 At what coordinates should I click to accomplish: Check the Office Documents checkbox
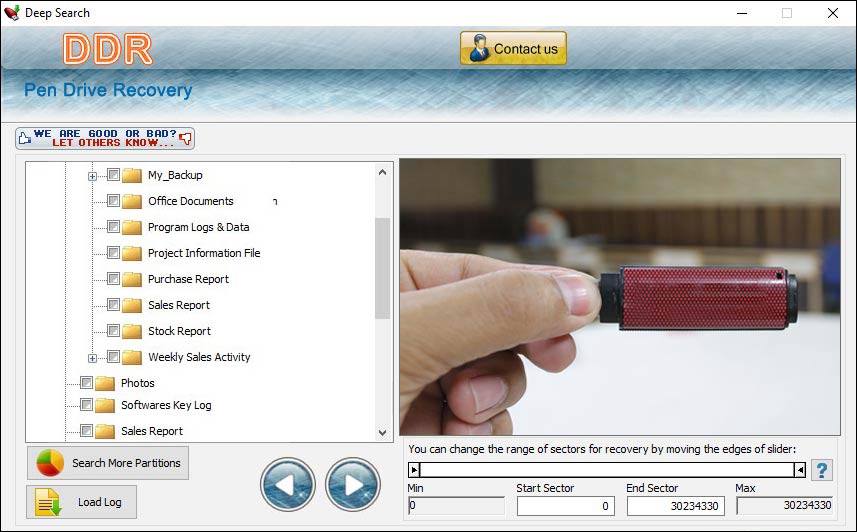pyautogui.click(x=113, y=200)
